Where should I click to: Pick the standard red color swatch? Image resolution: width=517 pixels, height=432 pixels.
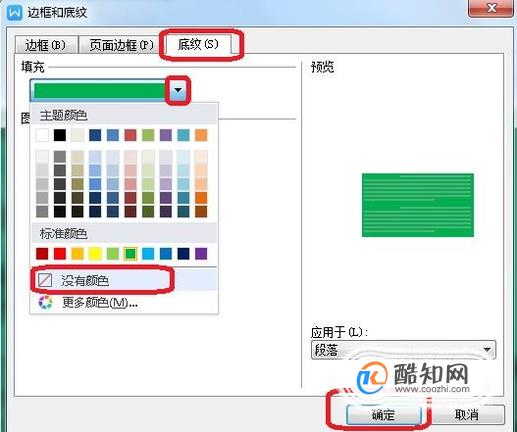[x=60, y=253]
